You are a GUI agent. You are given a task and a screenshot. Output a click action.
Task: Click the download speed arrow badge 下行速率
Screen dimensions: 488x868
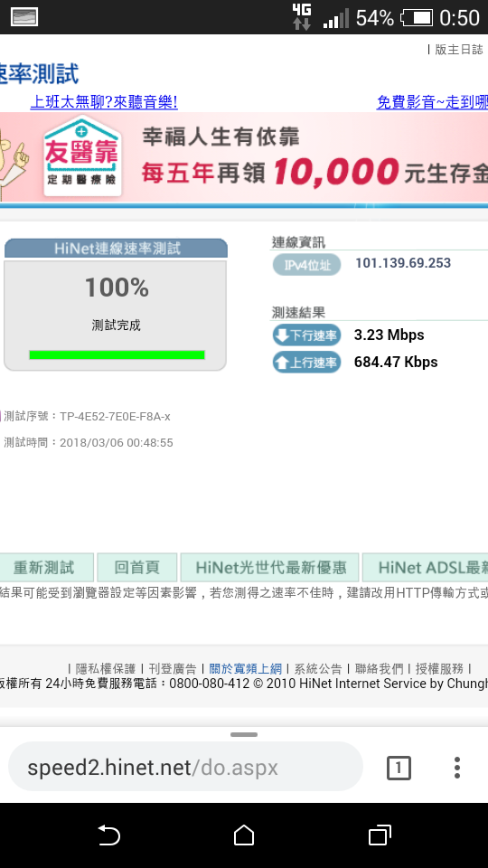[x=306, y=335]
